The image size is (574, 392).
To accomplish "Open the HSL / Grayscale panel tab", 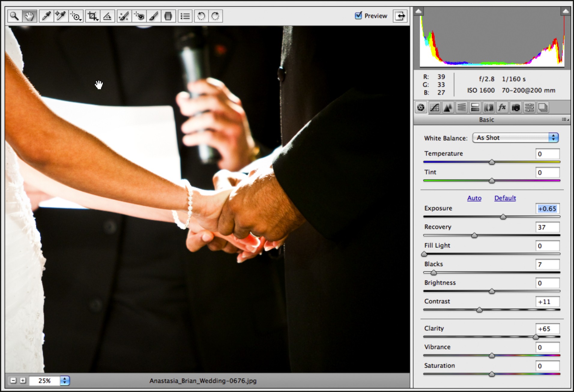I will (x=461, y=107).
